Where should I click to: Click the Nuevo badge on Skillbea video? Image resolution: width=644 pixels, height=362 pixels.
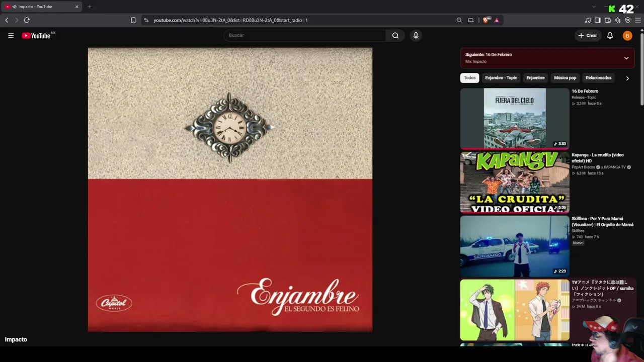coord(578,243)
